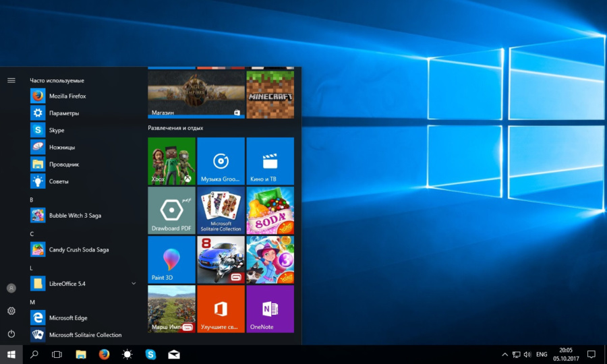Open Microsoft Edge from the app list
607x364 pixels.
click(x=83, y=317)
